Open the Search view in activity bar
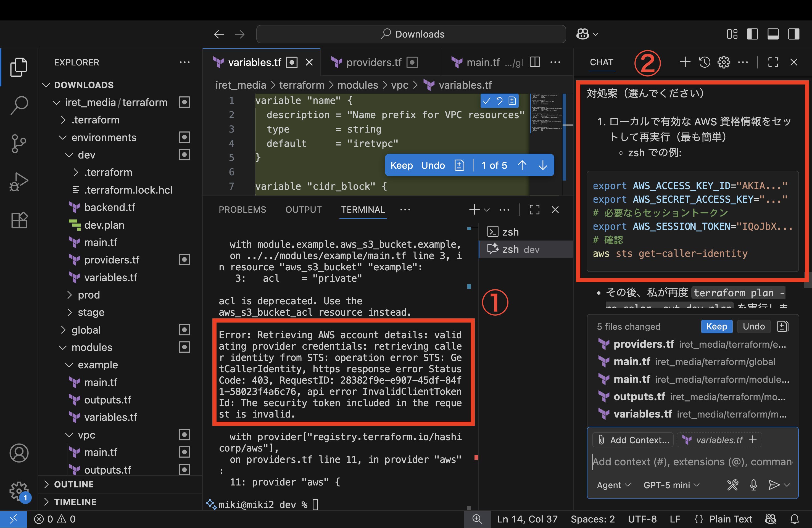Screen dimensions: 812x528 [19, 105]
